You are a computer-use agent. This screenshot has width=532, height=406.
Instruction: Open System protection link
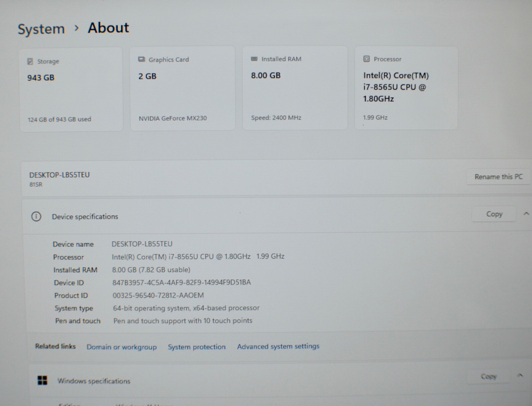[197, 347]
